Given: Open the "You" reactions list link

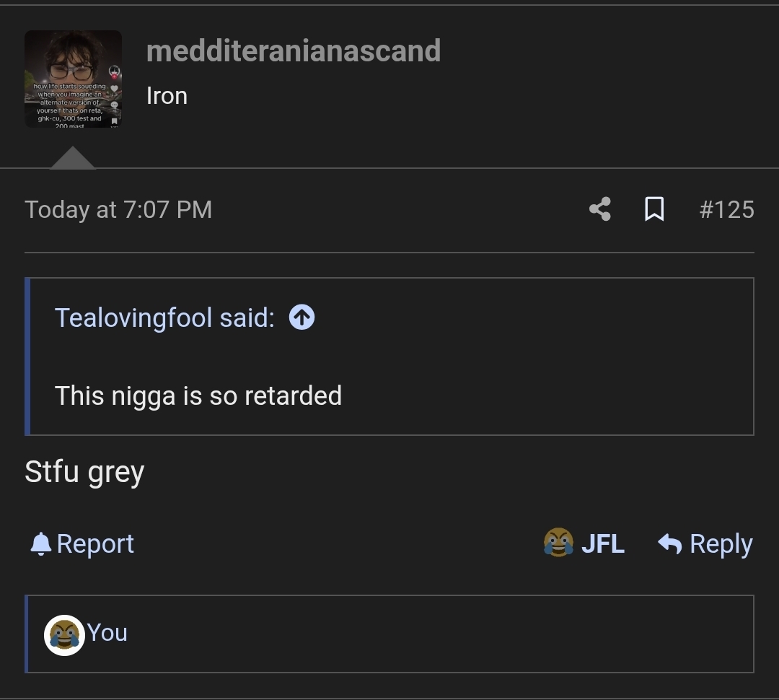Looking at the screenshot, I should (107, 633).
